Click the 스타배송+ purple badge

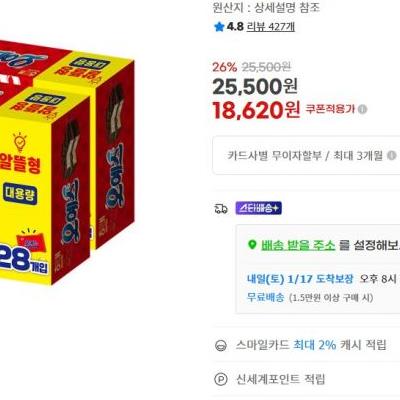pos(259,208)
